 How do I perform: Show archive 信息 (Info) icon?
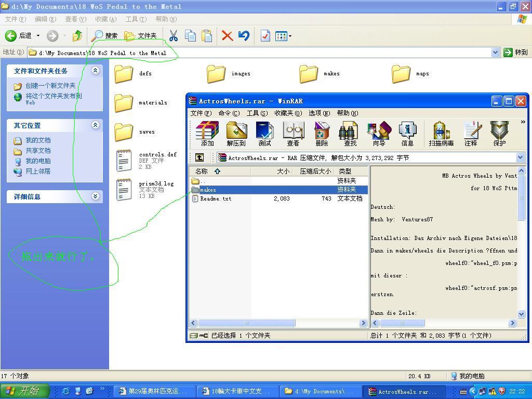pyautogui.click(x=407, y=134)
